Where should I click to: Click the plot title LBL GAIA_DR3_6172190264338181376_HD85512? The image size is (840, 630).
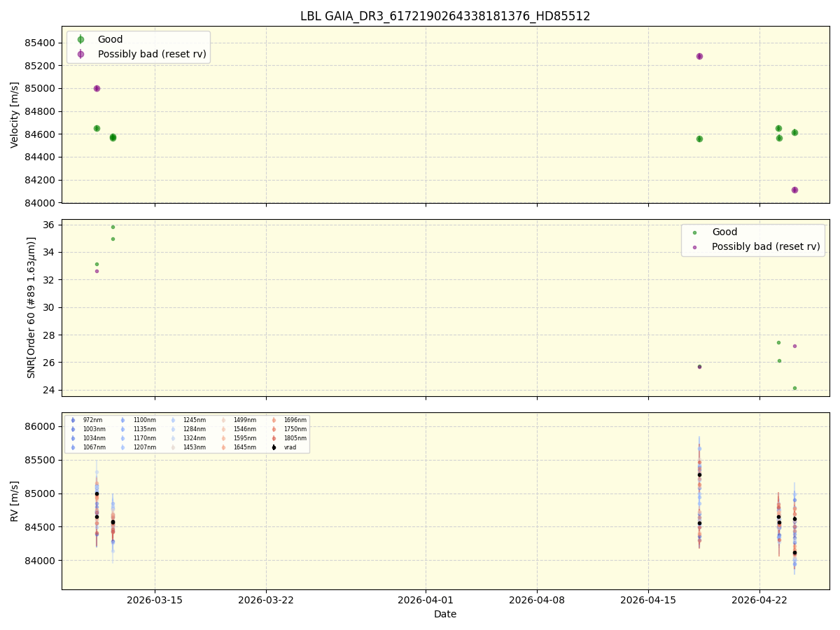[x=445, y=16]
